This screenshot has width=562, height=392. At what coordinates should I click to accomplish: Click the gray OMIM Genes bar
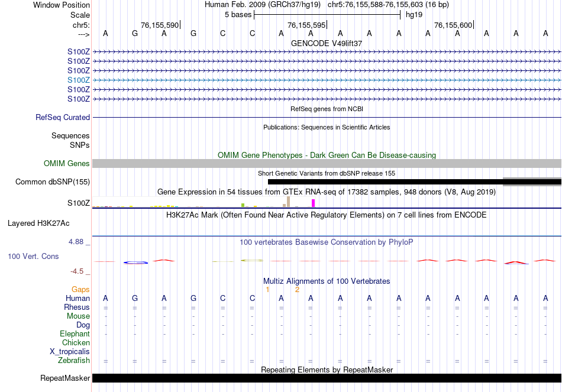tap(327, 163)
